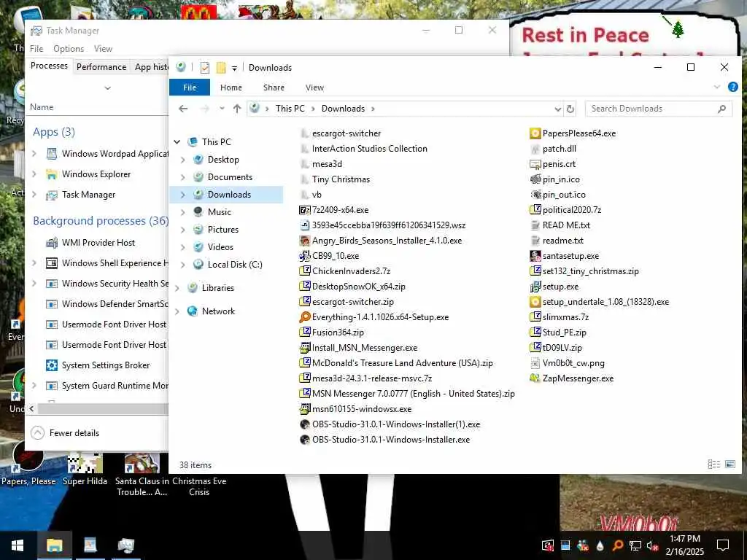Open address bar history dropdown
The height and width of the screenshot is (560, 747).
point(557,109)
